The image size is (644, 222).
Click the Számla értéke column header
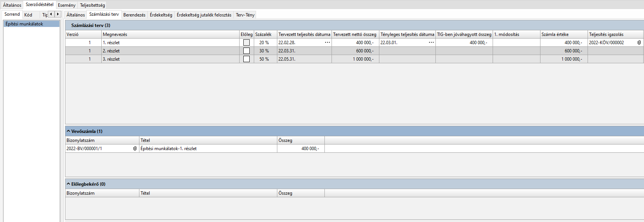pos(564,34)
